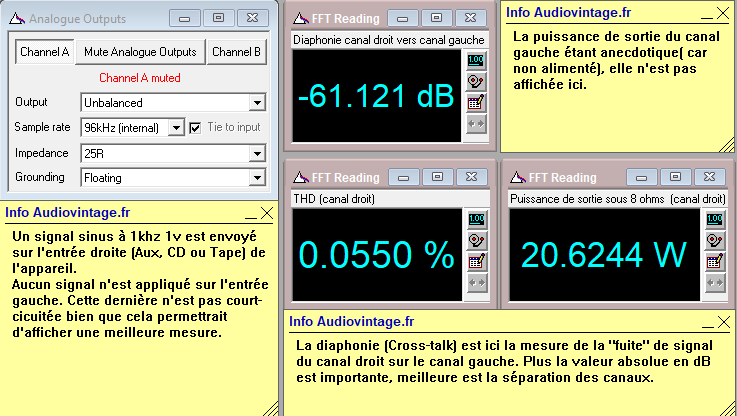Maximize the Puissance FFT Reading window
The height and width of the screenshot is (416, 737).
675,177
